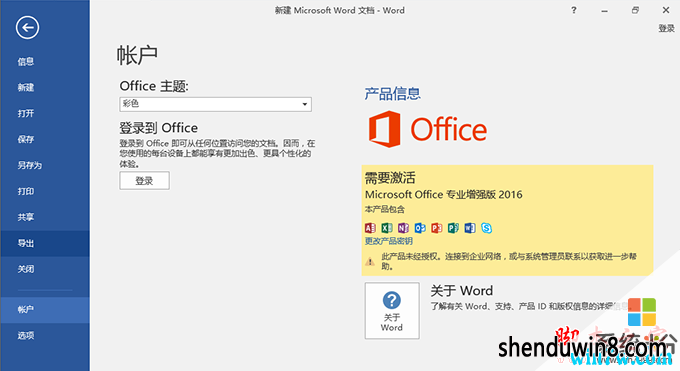
Task: Select 打开 in the sidebar
Action: 45,113
